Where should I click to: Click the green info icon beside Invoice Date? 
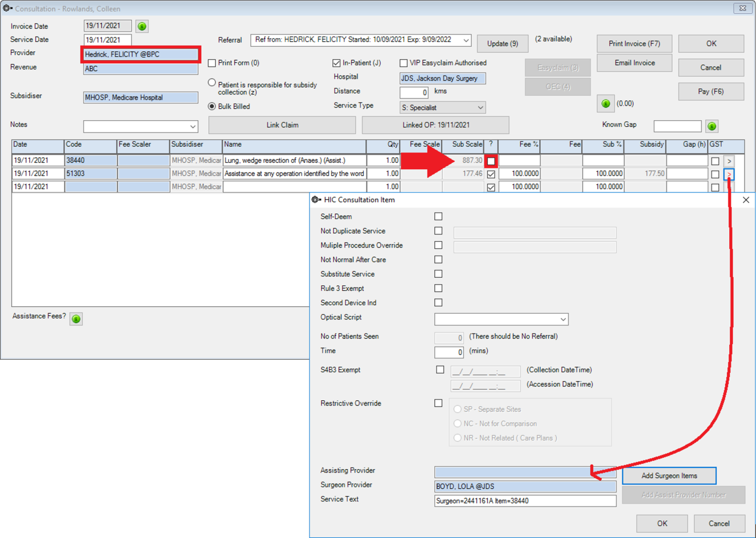point(142,26)
